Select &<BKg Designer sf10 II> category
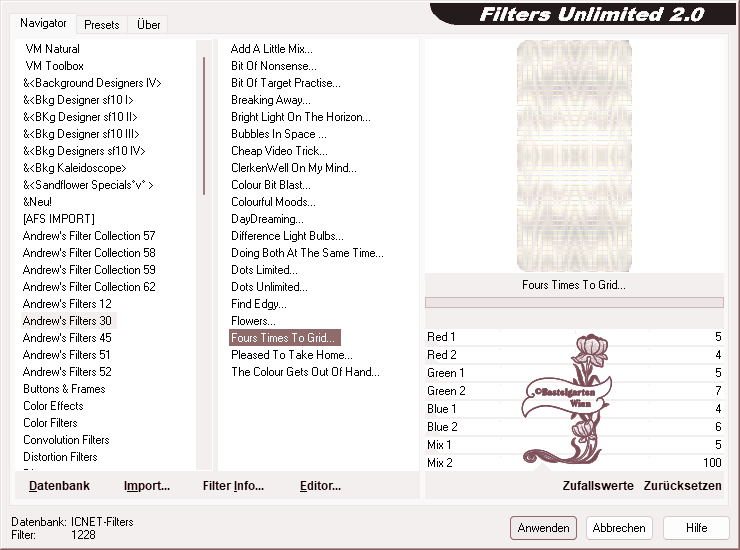The width and height of the screenshot is (740, 550). point(80,117)
